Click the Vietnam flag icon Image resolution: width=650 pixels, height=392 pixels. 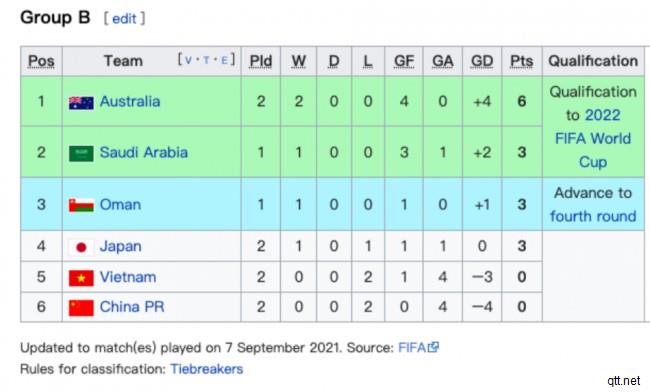point(81,278)
